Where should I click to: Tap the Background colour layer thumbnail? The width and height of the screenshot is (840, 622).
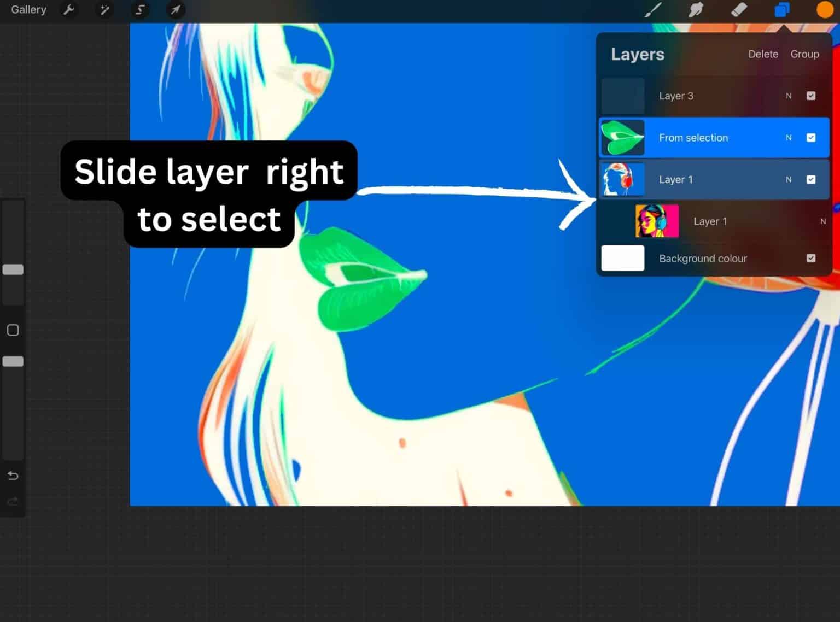[622, 258]
